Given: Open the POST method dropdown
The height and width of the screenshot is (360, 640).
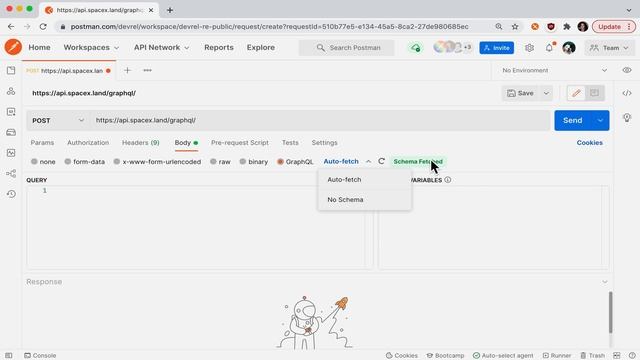Looking at the screenshot, I should pyautogui.click(x=58, y=120).
